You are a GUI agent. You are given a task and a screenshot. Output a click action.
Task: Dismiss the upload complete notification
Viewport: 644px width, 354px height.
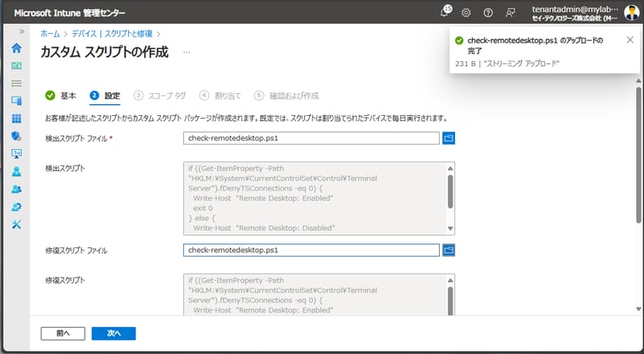[629, 40]
